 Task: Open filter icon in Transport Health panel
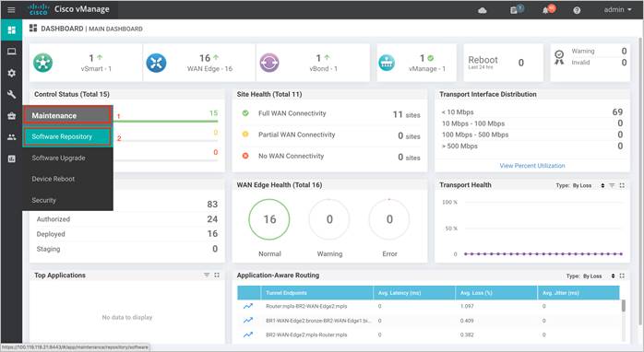pyautogui.click(x=612, y=185)
